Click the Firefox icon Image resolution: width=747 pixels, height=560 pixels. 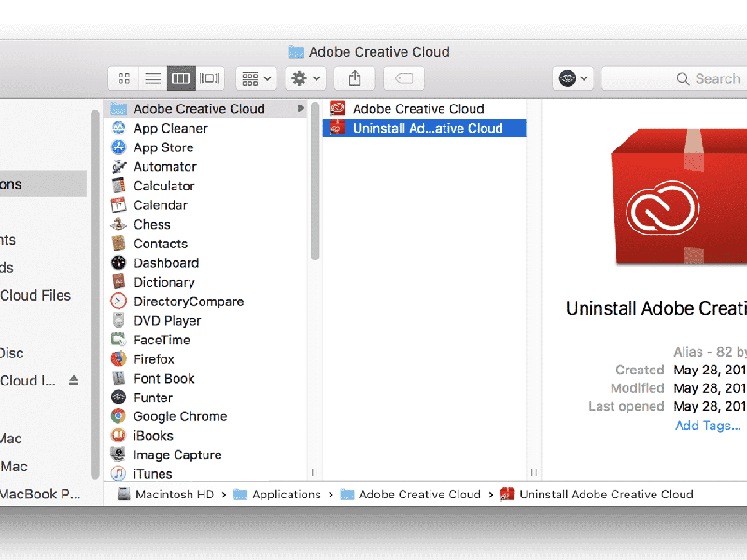pyautogui.click(x=119, y=359)
